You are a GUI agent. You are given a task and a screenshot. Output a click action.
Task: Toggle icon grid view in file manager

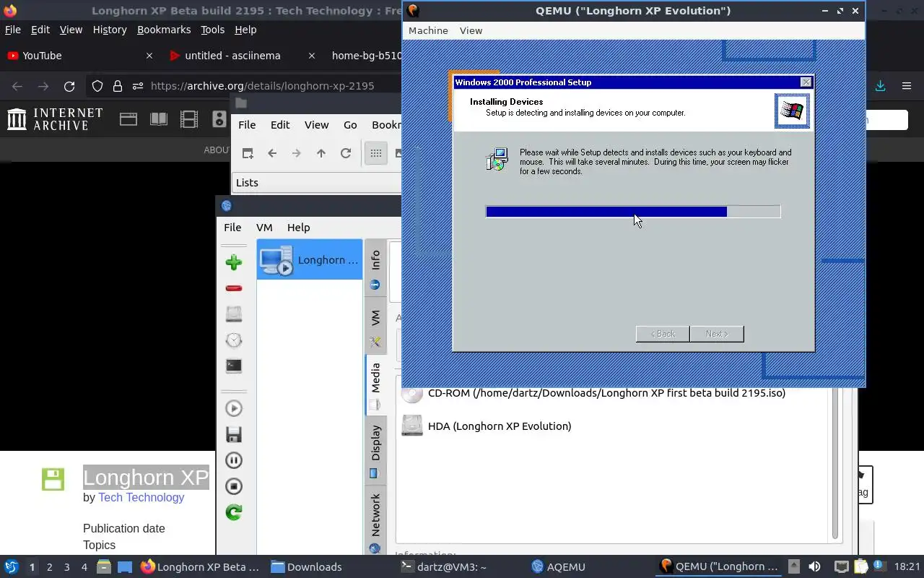click(376, 153)
